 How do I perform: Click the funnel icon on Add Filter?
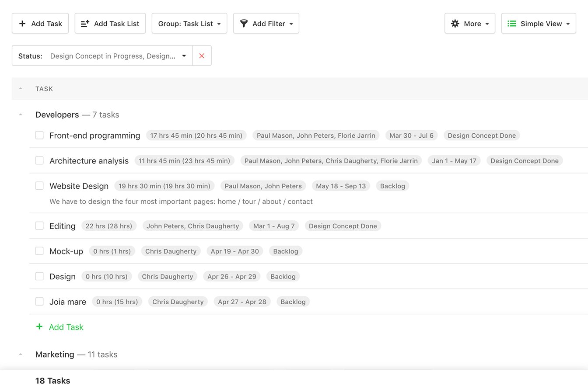pyautogui.click(x=244, y=24)
